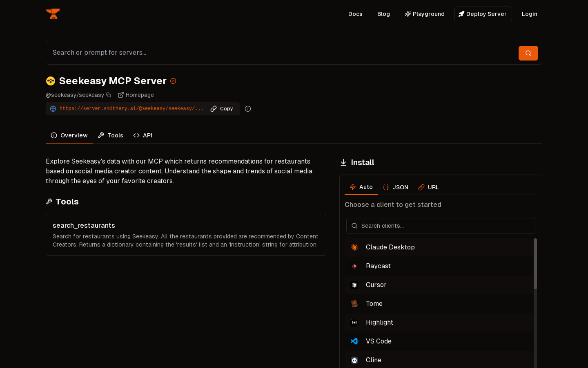Click the Cline client icon
Viewport: 588px width, 368px height.
354,360
